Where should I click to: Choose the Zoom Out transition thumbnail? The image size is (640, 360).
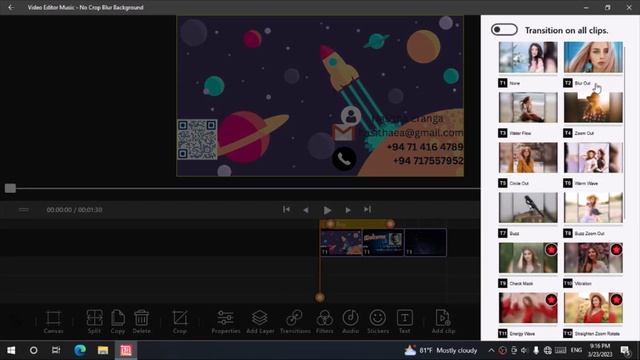[x=593, y=107]
